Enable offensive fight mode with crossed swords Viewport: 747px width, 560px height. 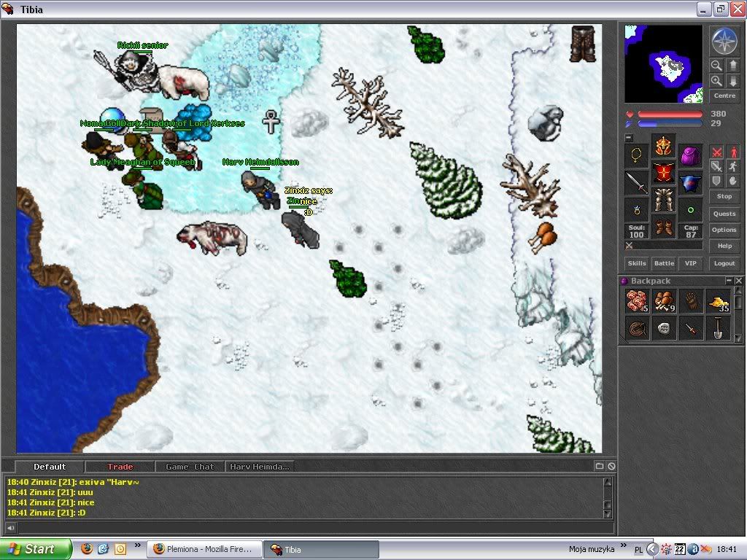(x=716, y=152)
